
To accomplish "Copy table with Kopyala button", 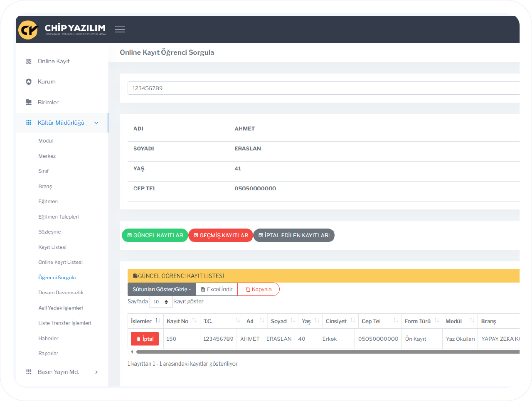I will [x=259, y=290].
